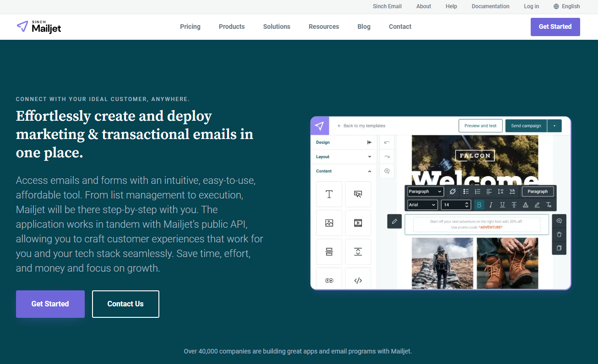Click the About link
The width and height of the screenshot is (598, 364).
(424, 6)
